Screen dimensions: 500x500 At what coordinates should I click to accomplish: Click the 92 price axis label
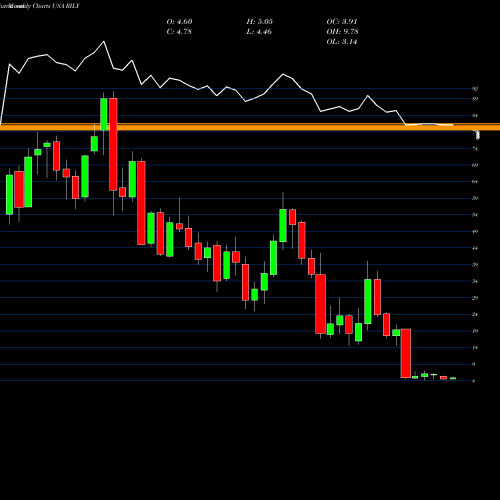(475, 89)
